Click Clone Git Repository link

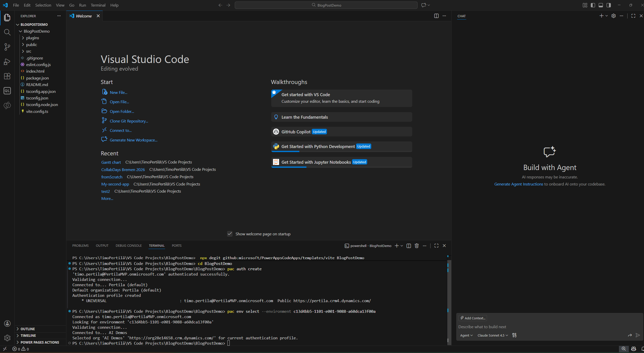click(129, 121)
